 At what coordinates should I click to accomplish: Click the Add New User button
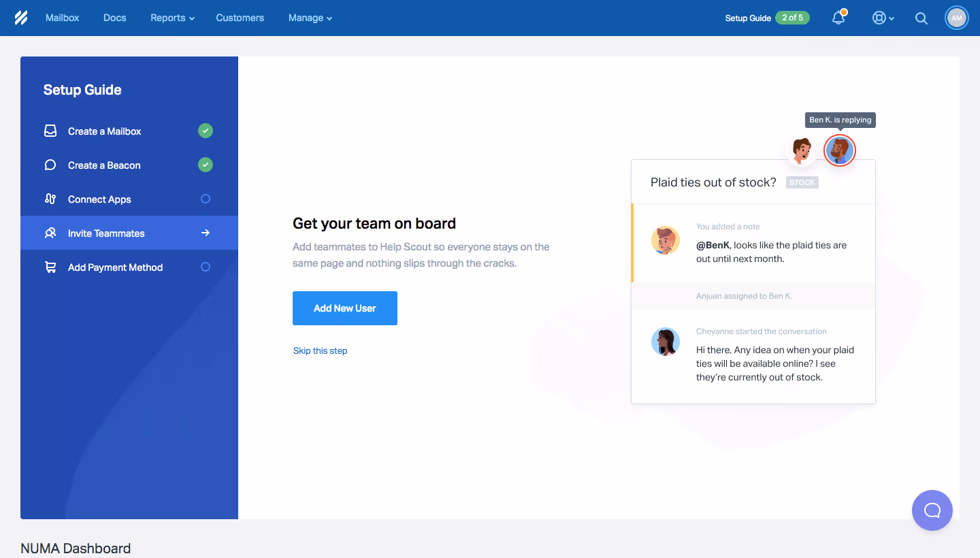coord(345,308)
